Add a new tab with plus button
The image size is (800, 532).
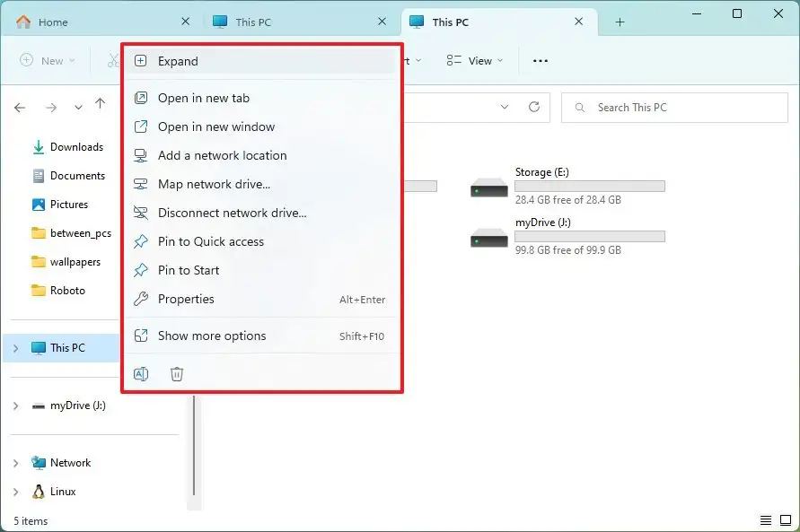click(620, 22)
